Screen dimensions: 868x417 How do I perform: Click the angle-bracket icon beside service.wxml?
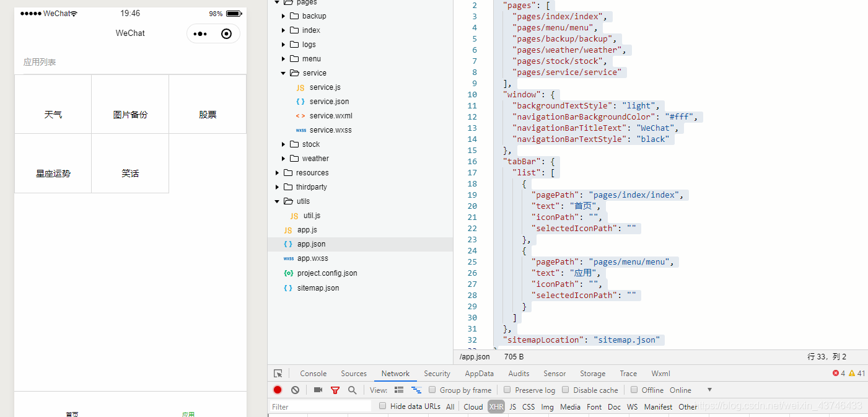[300, 116]
